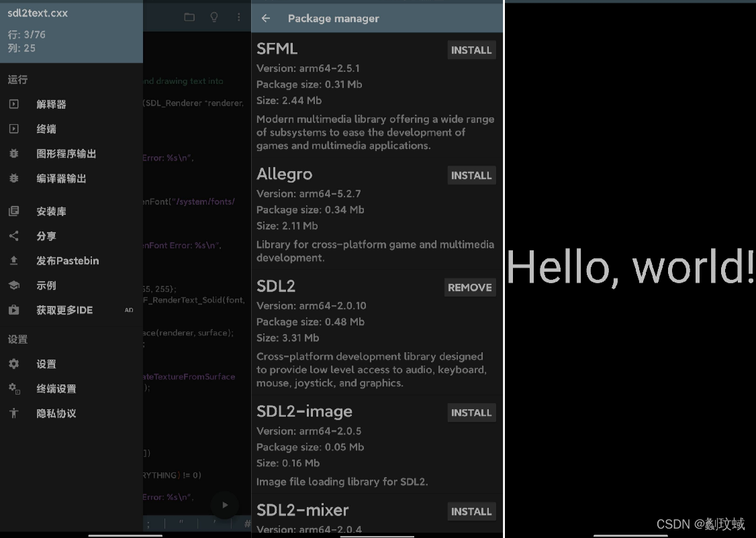Select 终端 terminal run option

71,129
